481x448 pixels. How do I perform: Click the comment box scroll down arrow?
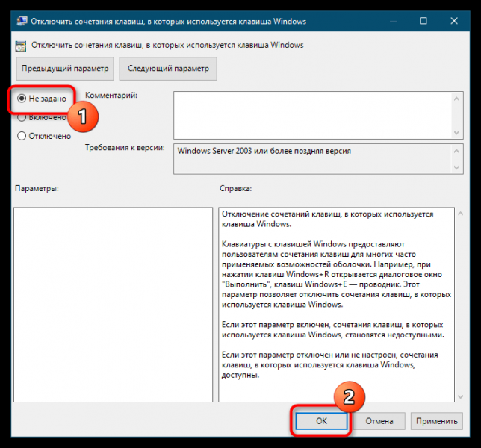(456, 132)
